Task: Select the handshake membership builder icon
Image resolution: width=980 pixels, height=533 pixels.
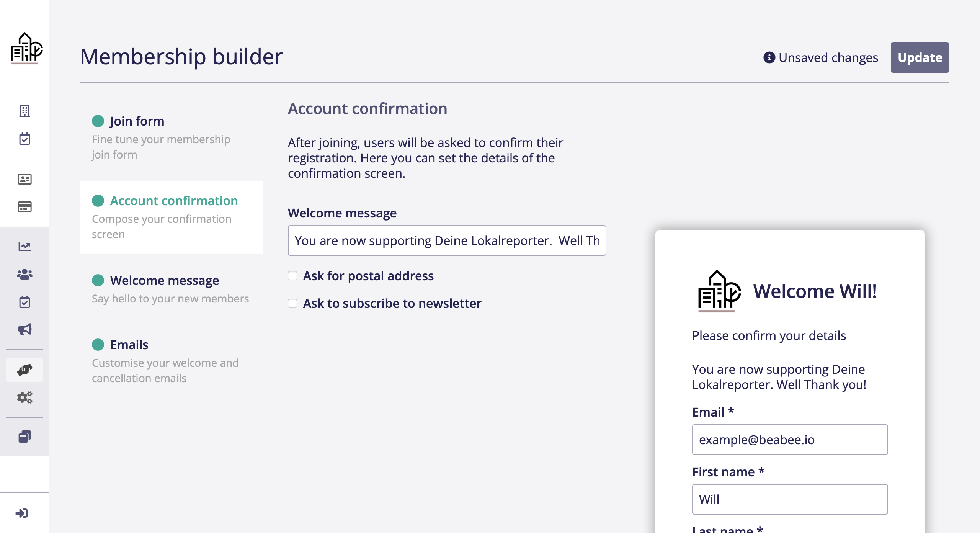Action: coord(24,370)
